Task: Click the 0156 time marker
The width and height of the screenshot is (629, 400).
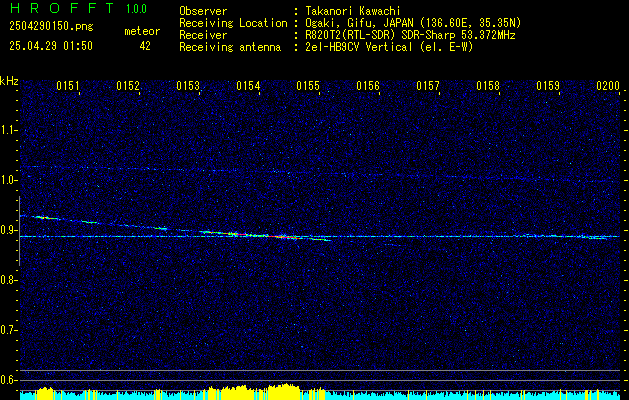Action: [x=368, y=86]
